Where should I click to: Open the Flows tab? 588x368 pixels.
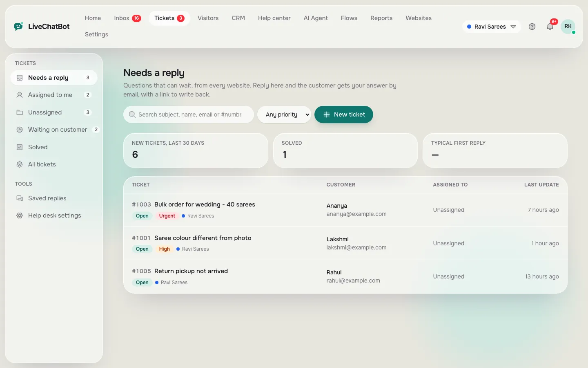click(x=349, y=18)
